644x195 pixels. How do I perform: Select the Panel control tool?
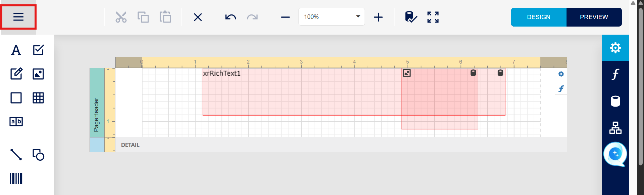point(16,98)
